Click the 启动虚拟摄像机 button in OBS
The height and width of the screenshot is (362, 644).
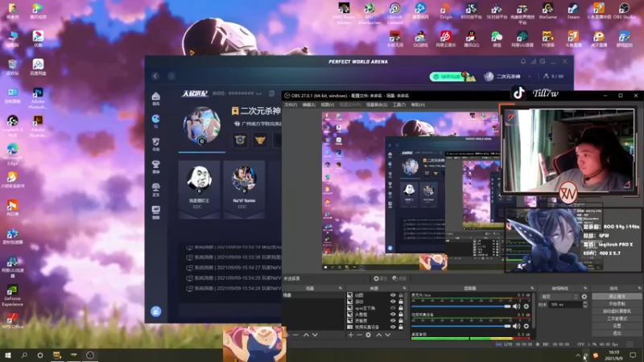[617, 311]
